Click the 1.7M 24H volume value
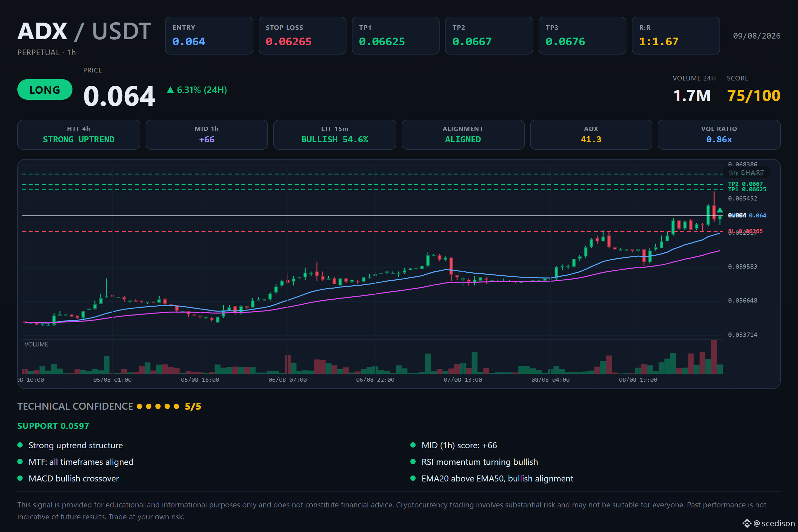The width and height of the screenshot is (798, 532). point(692,96)
